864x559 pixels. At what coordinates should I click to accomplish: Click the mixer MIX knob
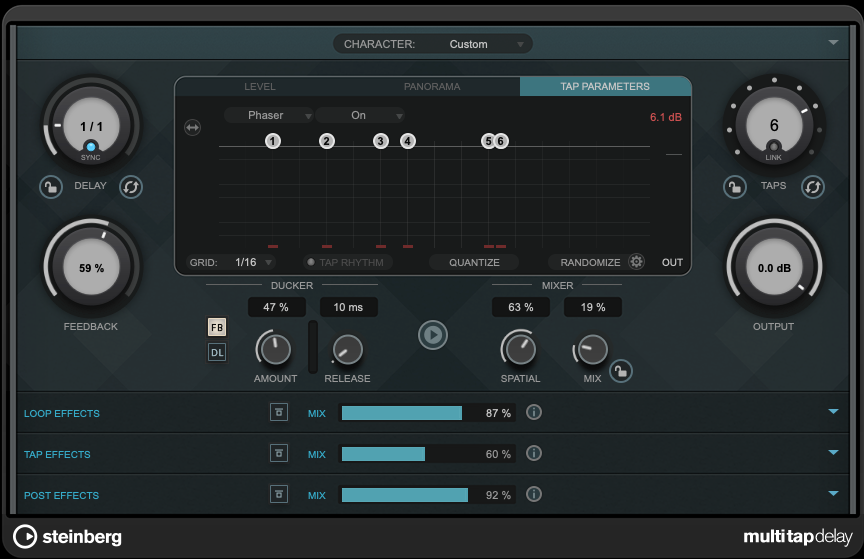point(592,350)
